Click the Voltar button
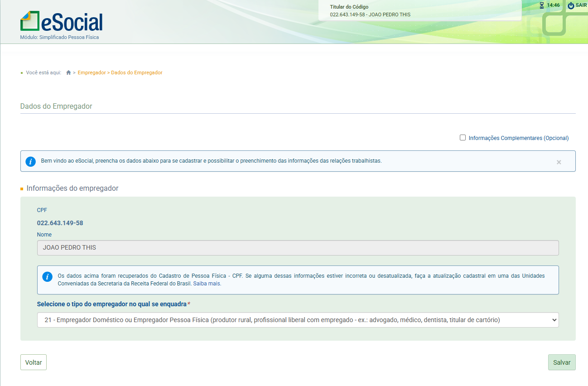 (34, 362)
